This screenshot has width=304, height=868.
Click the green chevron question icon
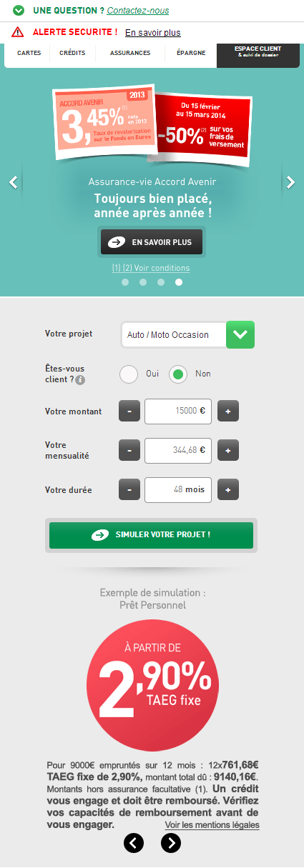pyautogui.click(x=18, y=11)
